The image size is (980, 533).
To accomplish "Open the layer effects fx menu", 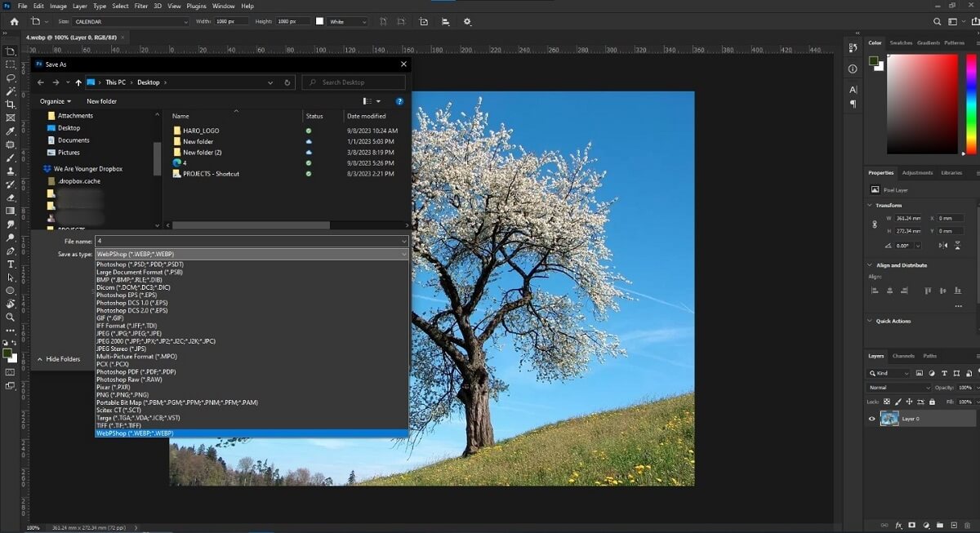I will (898, 525).
